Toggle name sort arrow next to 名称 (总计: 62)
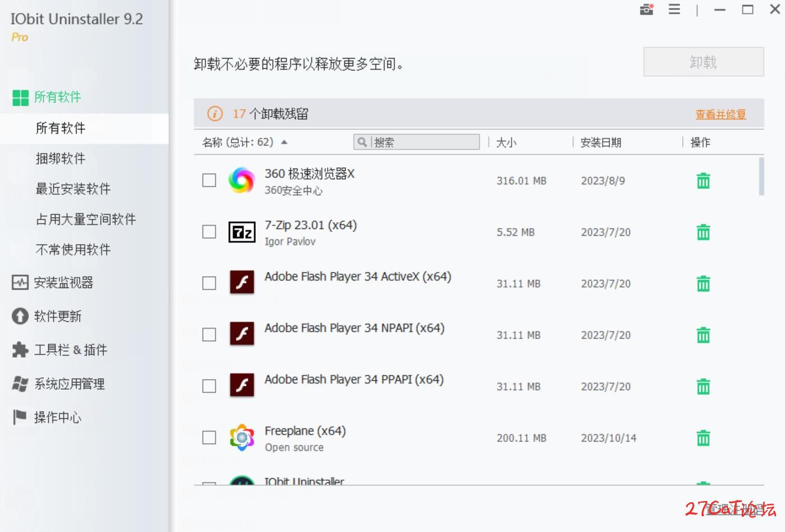This screenshot has height=532, width=785. [x=284, y=142]
